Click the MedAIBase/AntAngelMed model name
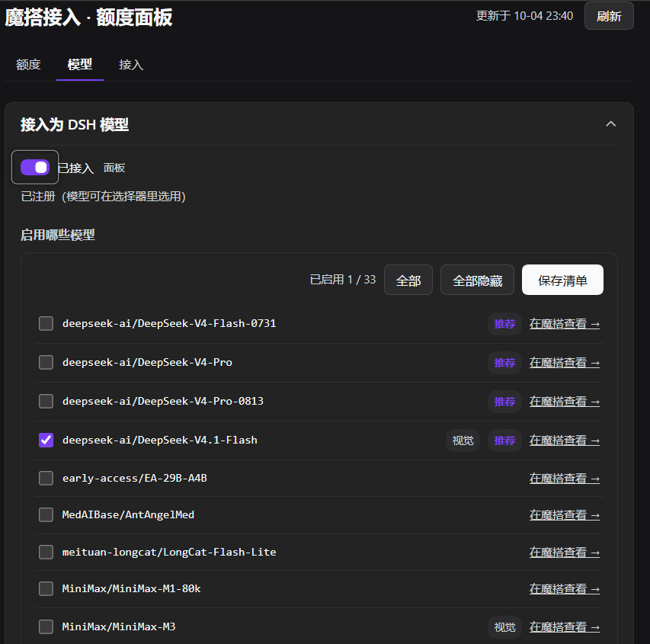Image resolution: width=650 pixels, height=644 pixels. tap(128, 515)
